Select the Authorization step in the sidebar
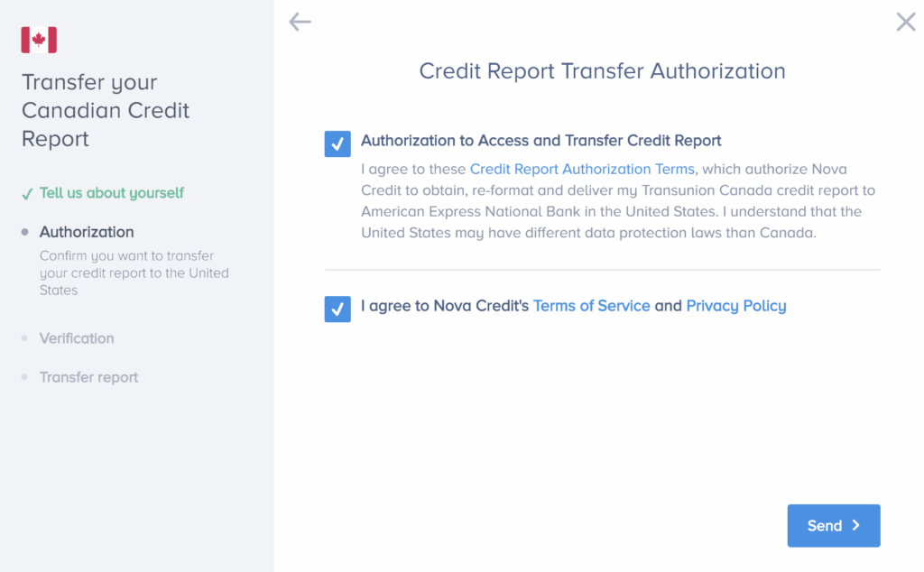This screenshot has height=572, width=924. (86, 232)
